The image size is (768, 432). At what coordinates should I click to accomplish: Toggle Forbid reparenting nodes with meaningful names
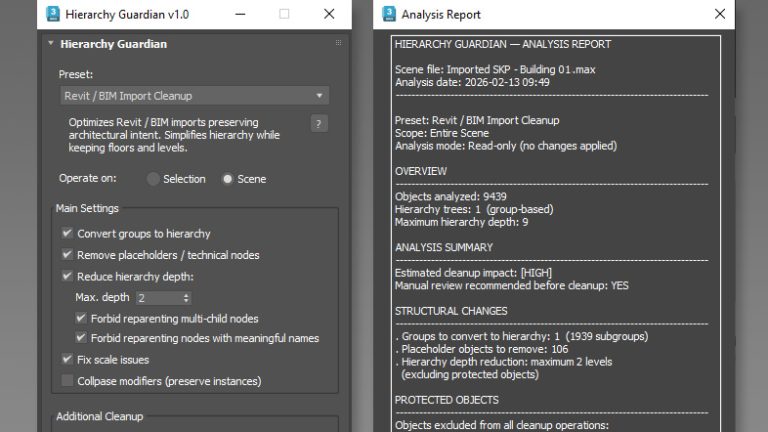81,338
